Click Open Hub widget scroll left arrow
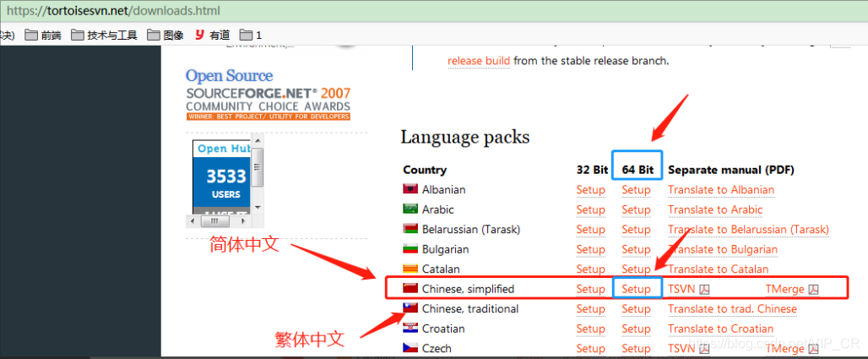 point(192,221)
